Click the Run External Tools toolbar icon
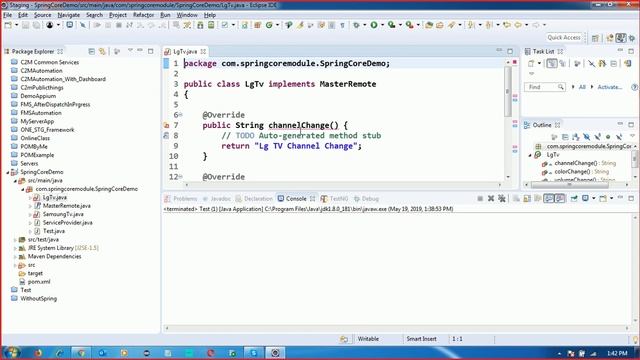Viewport: 640px width, 360px height. pyautogui.click(x=409, y=25)
